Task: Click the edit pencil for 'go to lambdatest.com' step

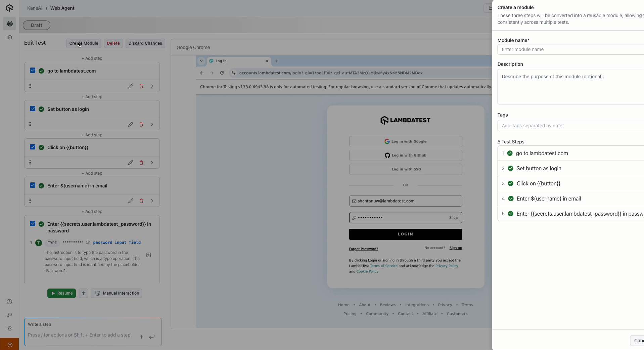Action: (x=130, y=86)
